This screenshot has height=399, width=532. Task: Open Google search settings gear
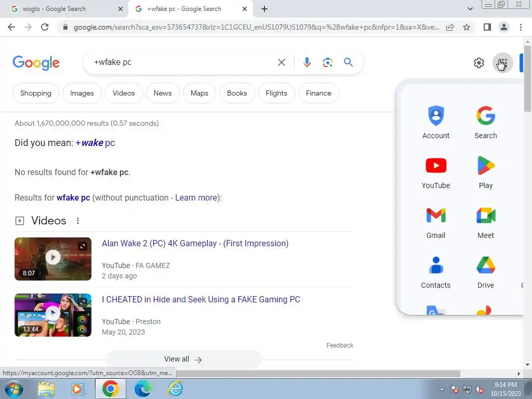point(478,63)
